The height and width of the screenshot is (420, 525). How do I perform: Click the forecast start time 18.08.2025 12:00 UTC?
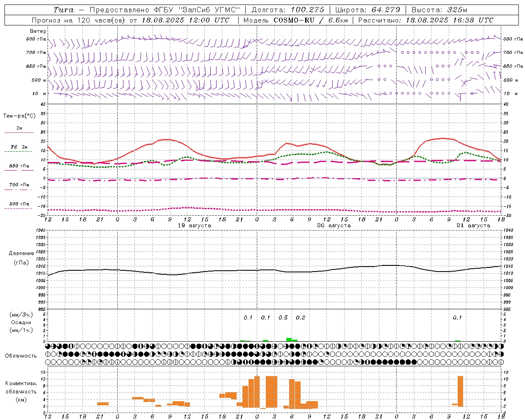(x=186, y=20)
